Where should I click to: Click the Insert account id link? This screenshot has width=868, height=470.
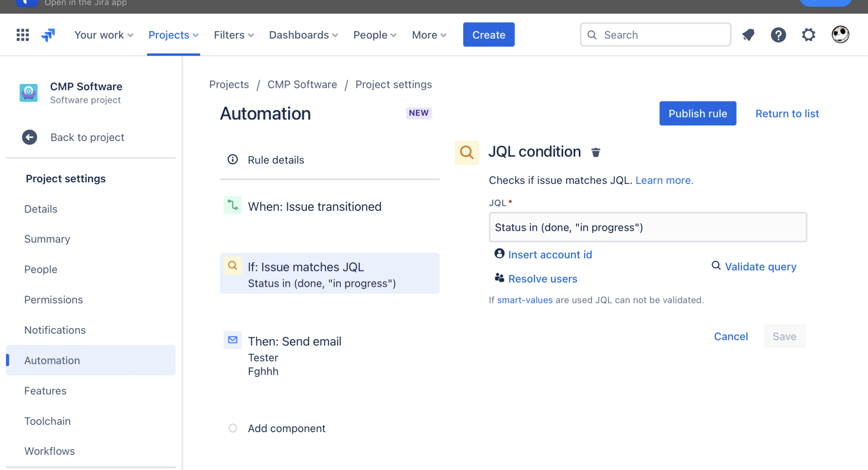tap(550, 255)
